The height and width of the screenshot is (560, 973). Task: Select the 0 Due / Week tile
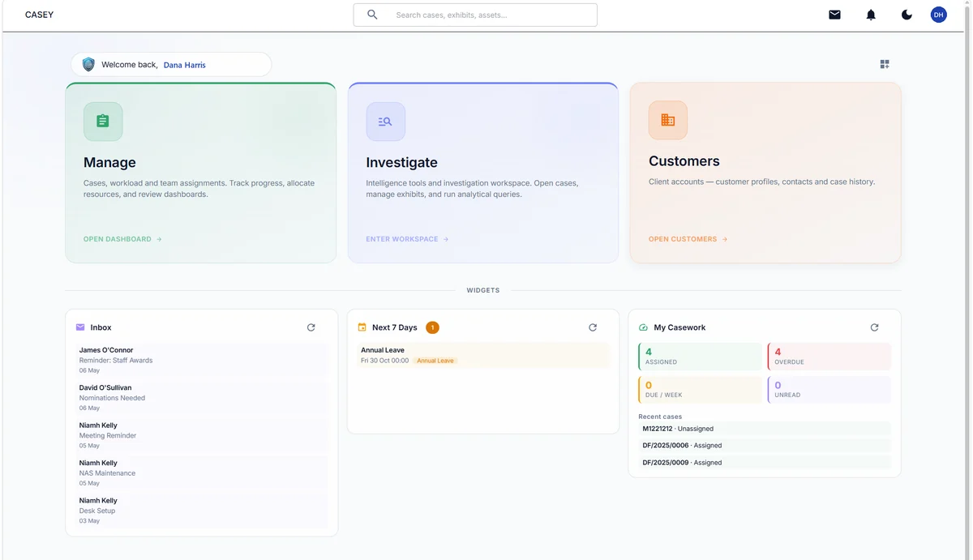[700, 390]
